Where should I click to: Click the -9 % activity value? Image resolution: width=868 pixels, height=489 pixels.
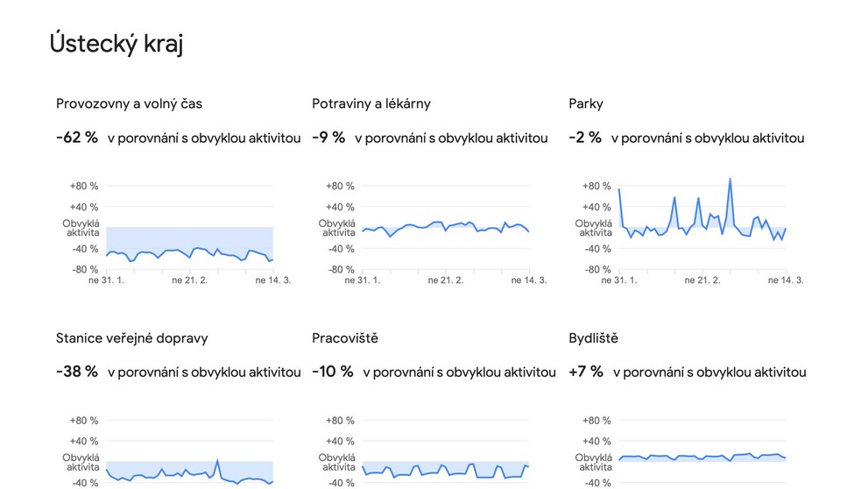[x=328, y=138]
